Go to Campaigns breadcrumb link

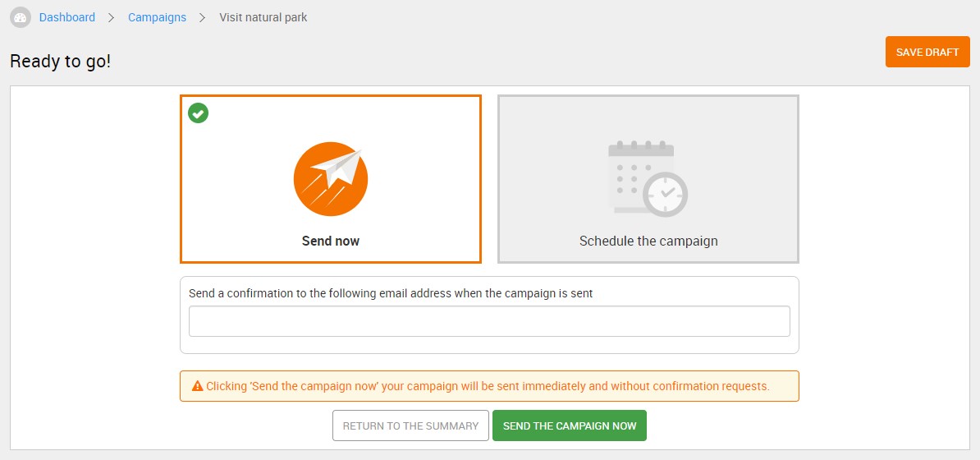tap(157, 17)
